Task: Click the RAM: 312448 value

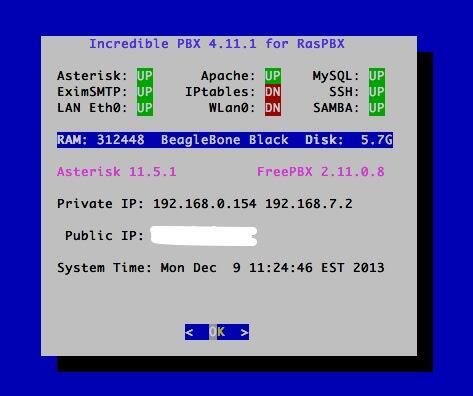Action: (101, 140)
